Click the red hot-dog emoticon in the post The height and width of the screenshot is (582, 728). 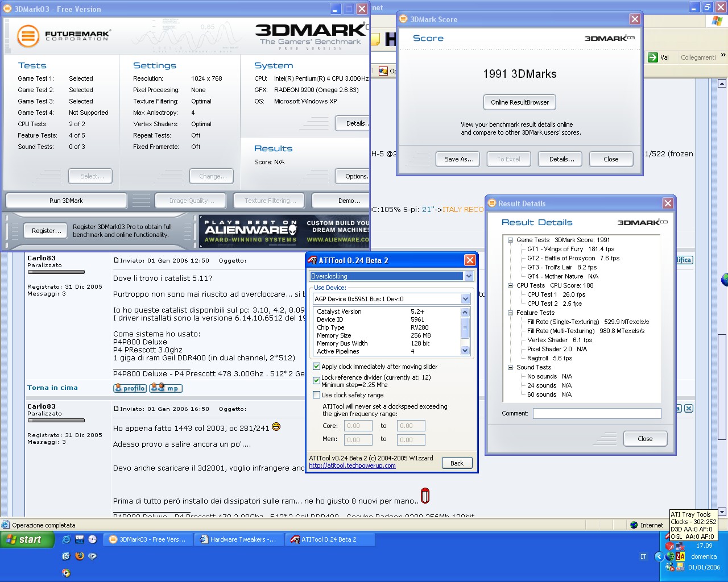point(425,496)
